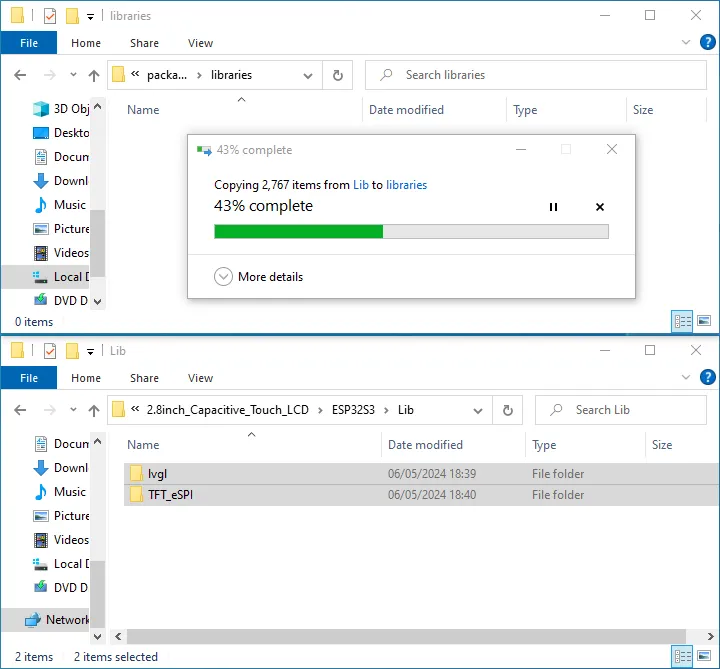
Task: Sort libraries window by Size column
Action: click(643, 110)
